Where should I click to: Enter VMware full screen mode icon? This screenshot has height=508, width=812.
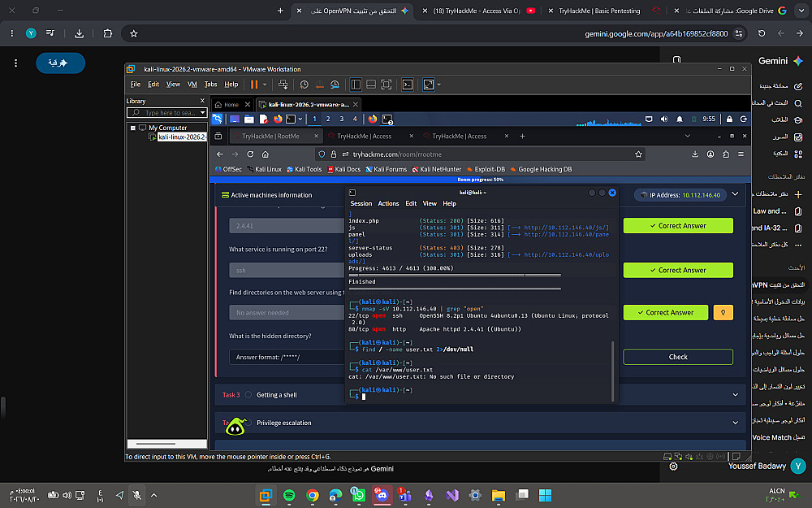[x=387, y=85]
